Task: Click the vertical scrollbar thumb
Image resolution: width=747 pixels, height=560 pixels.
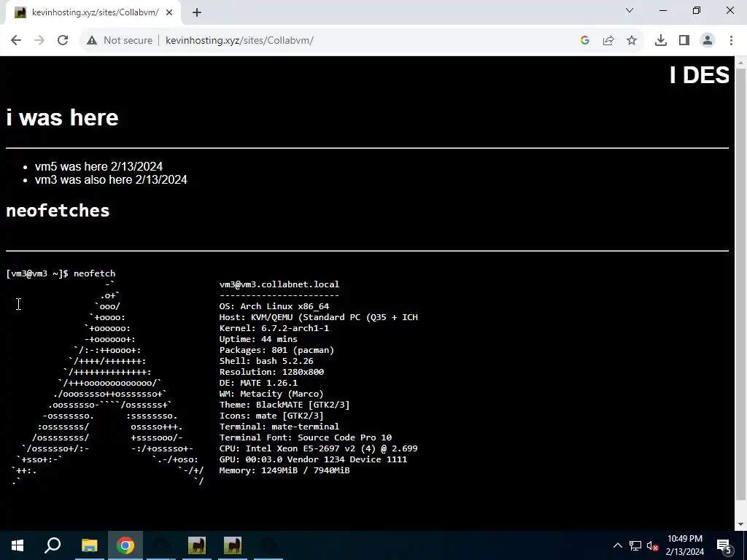Action: pyautogui.click(x=741, y=284)
